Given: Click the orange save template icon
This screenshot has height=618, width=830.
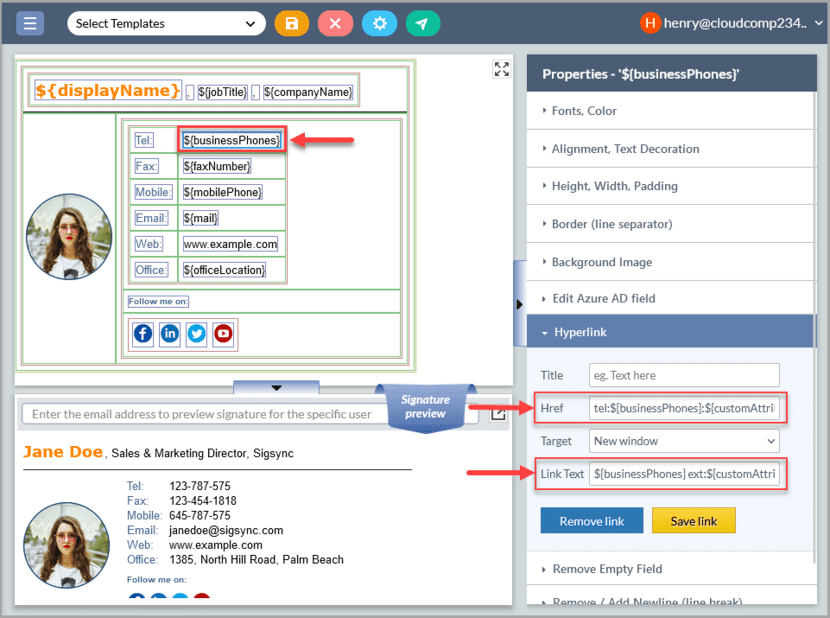Looking at the screenshot, I should coord(291,23).
